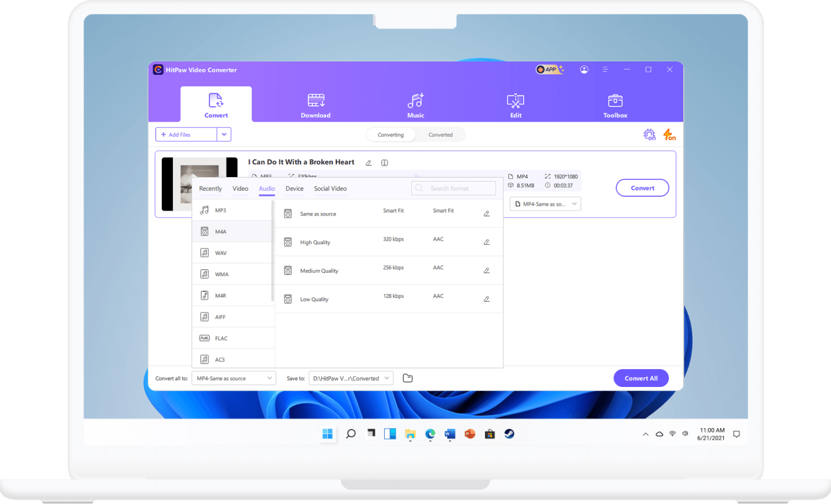Choose M4A in format list
831x504 pixels.
[232, 232]
